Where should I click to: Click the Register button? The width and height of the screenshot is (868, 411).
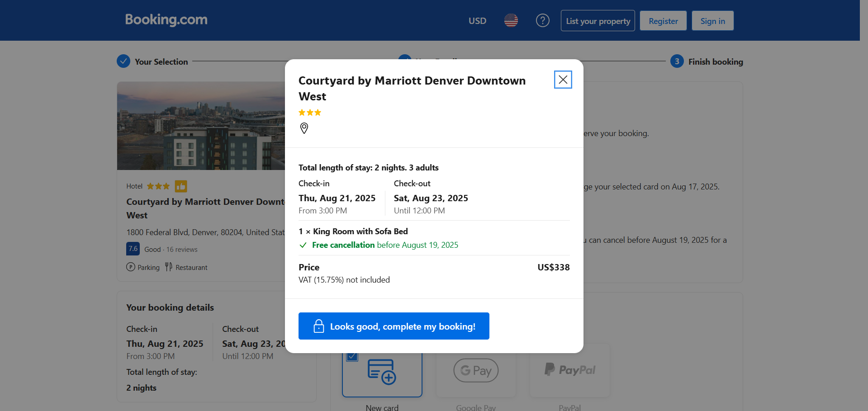663,21
